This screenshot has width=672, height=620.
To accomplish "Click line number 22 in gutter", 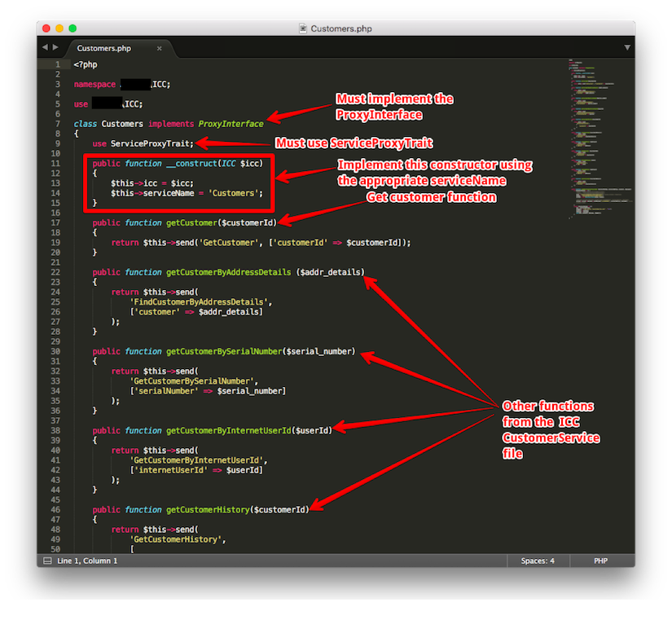I will pos(55,272).
